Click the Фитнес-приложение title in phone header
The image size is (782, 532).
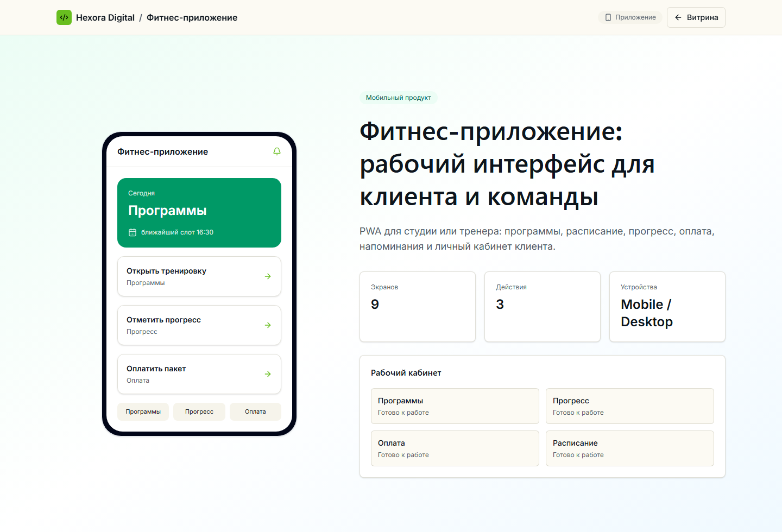163,151
